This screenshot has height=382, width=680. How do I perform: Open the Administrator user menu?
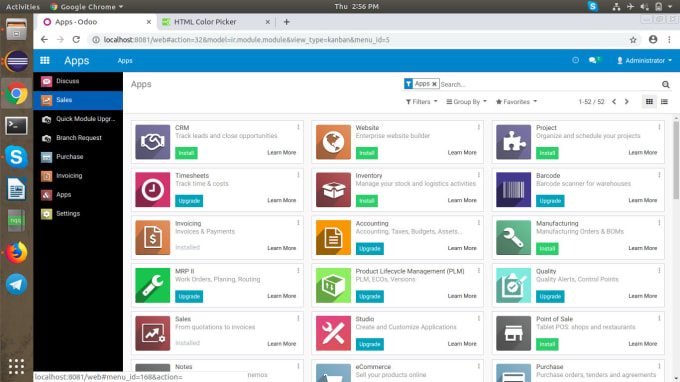pyautogui.click(x=644, y=60)
